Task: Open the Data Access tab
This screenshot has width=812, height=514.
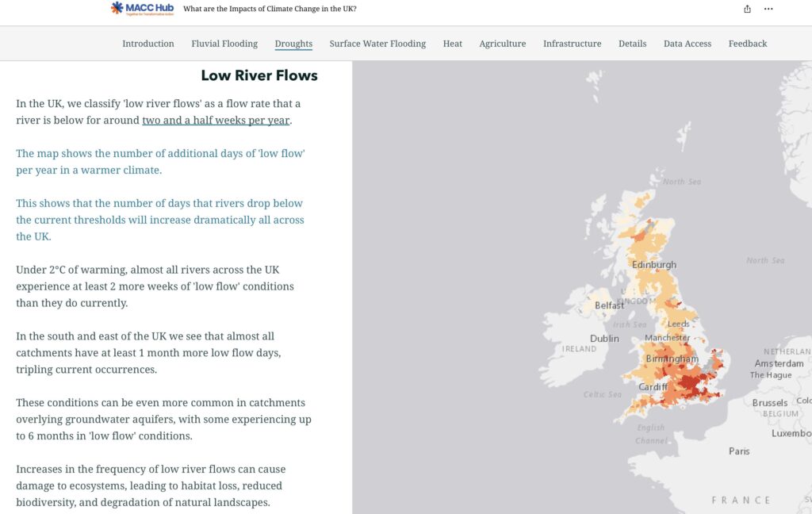Action: (x=688, y=44)
